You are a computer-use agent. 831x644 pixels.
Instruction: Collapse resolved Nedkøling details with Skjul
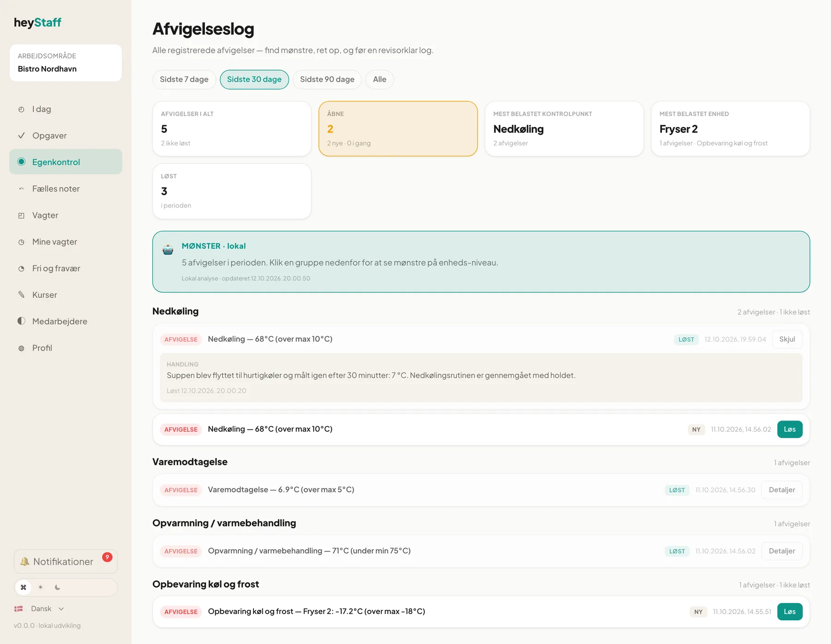point(787,339)
